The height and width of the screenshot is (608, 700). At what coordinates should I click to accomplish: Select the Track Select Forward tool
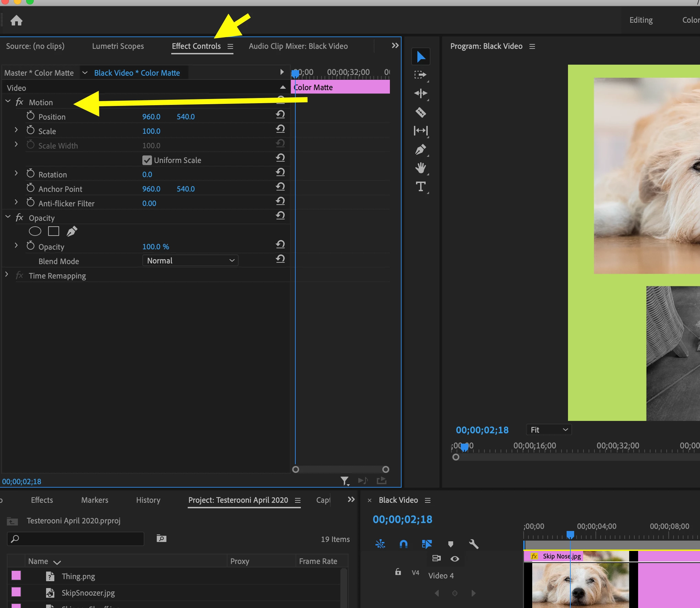pos(420,75)
